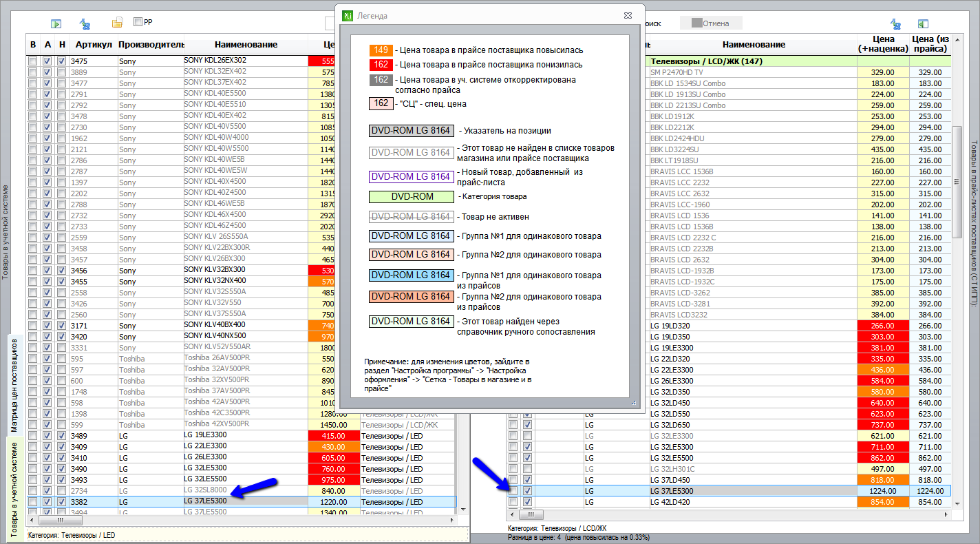Check the first checkbox in the LG 42LD420 price-list row
Image resolution: width=980 pixels, height=544 pixels.
(x=513, y=502)
